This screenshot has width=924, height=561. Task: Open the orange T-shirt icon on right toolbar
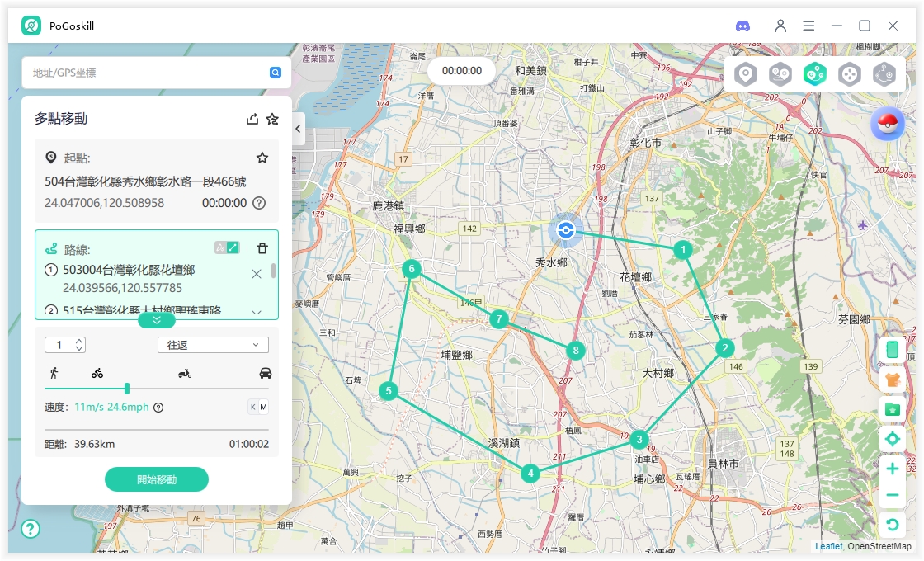(x=892, y=379)
